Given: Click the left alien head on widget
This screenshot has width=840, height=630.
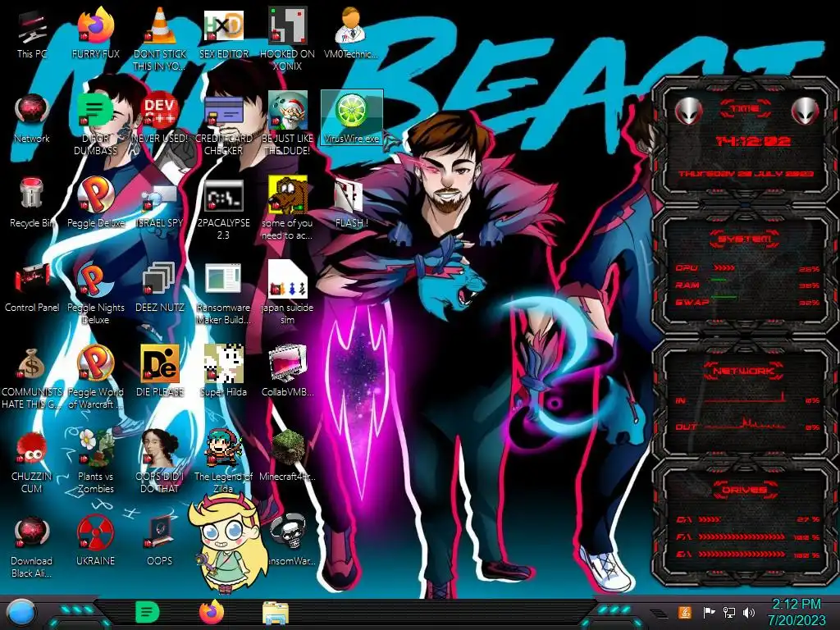Looking at the screenshot, I should [688, 112].
